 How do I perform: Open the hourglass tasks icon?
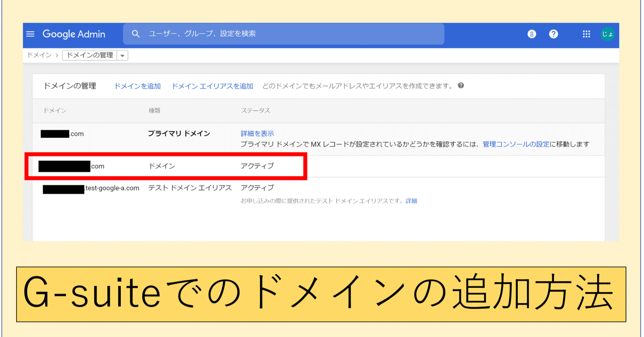[x=532, y=34]
